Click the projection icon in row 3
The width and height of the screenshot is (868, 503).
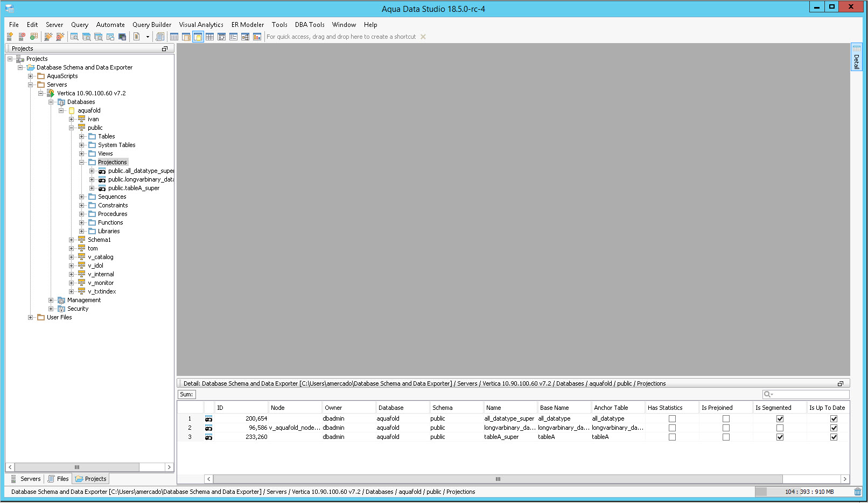click(x=208, y=437)
